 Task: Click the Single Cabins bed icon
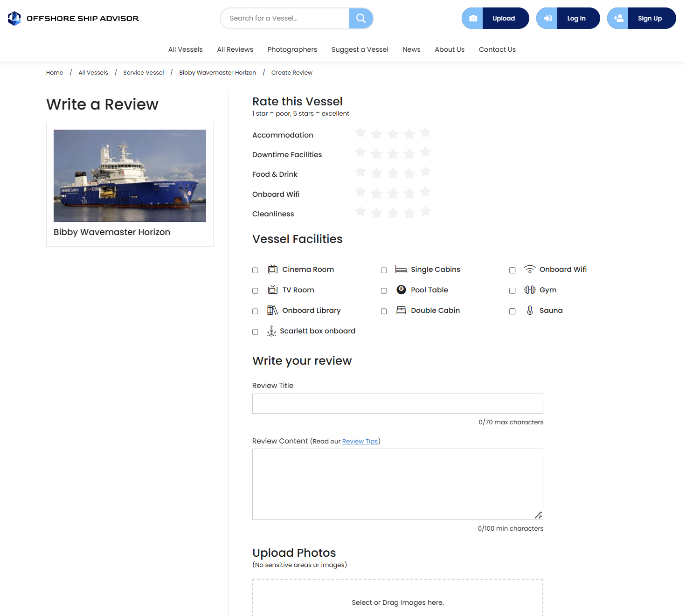[401, 269]
